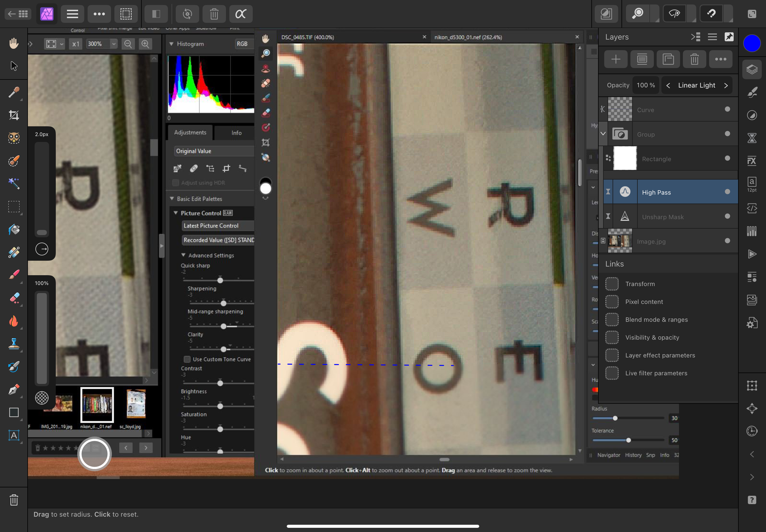Select the Flood Fill bucket tool
The width and height of the screenshot is (766, 532).
pos(14,230)
